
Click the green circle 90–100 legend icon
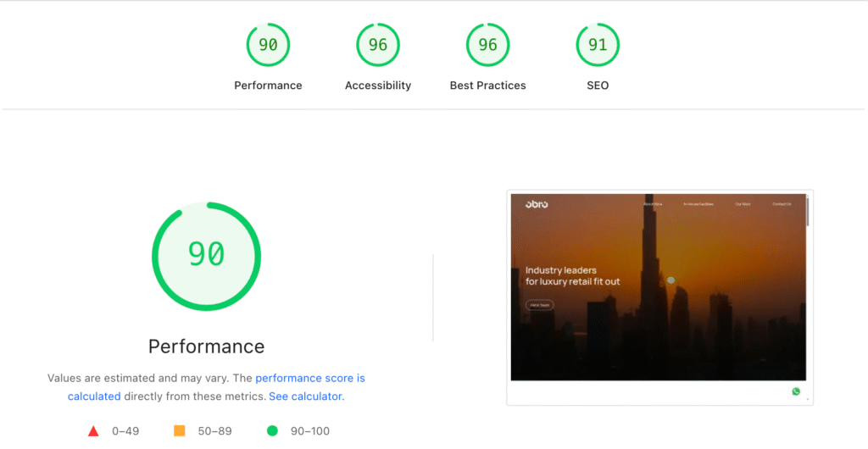[272, 431]
